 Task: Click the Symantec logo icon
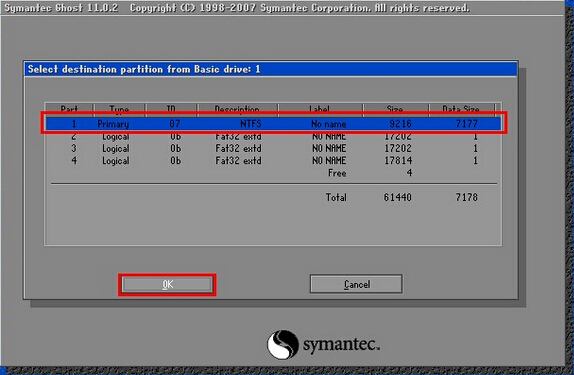pos(282,345)
